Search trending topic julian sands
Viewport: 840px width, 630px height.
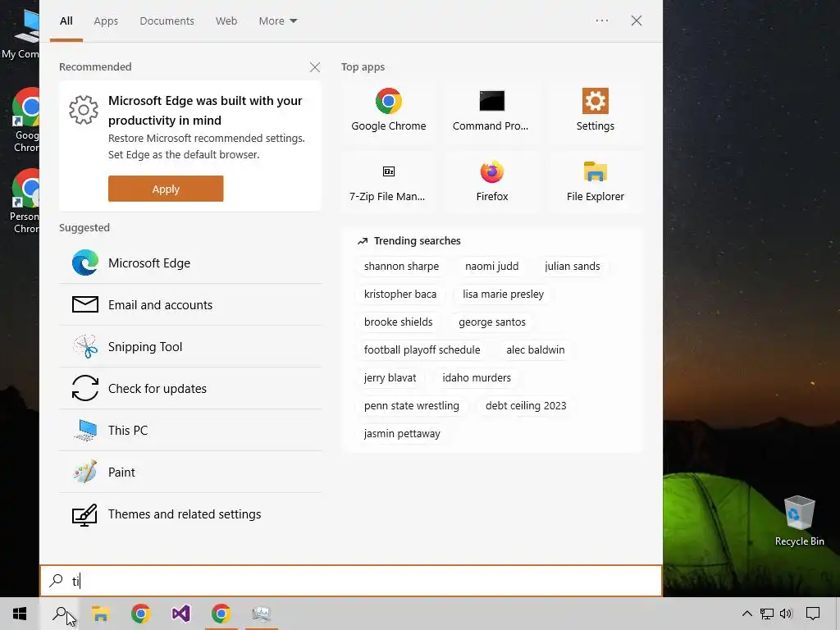572,267
